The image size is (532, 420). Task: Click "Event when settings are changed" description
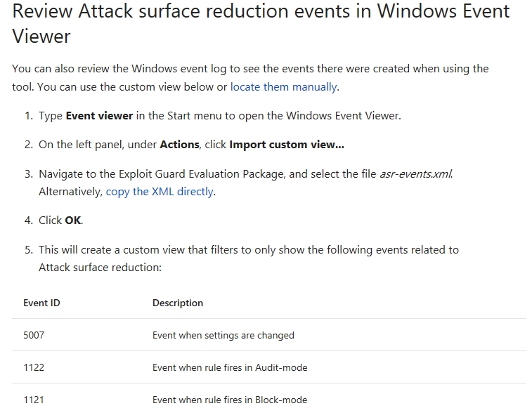coord(223,335)
